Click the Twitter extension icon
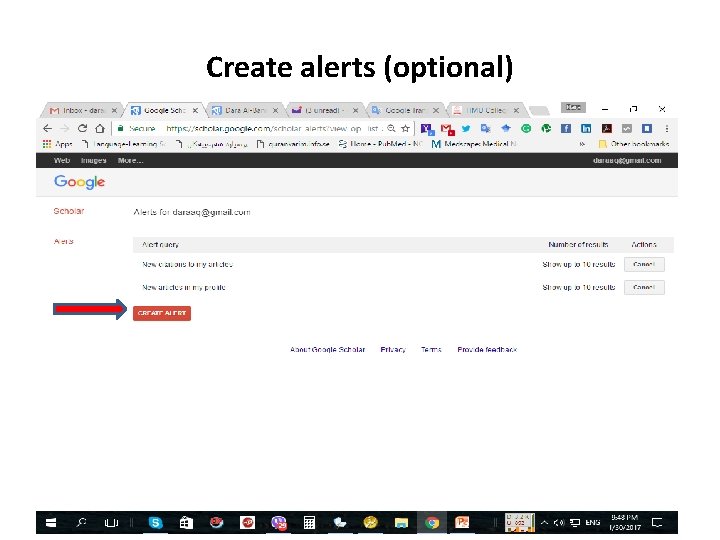This screenshot has height=540, width=720. (x=466, y=129)
